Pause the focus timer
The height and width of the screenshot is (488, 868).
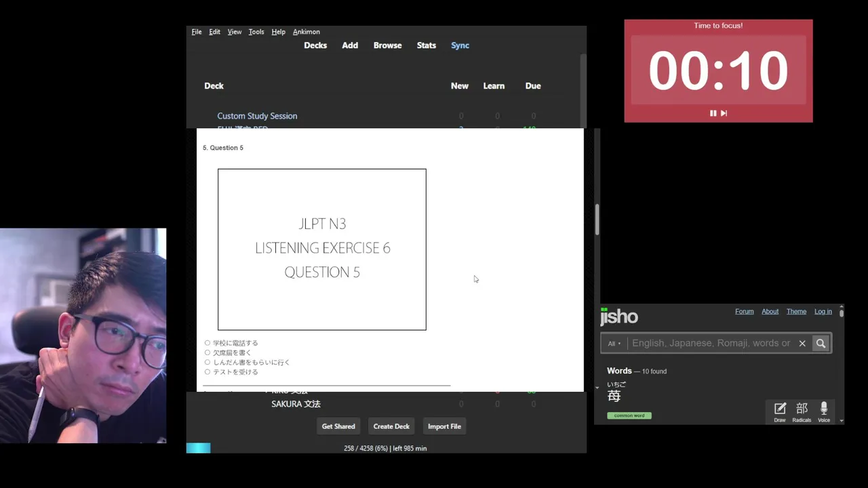(x=713, y=113)
